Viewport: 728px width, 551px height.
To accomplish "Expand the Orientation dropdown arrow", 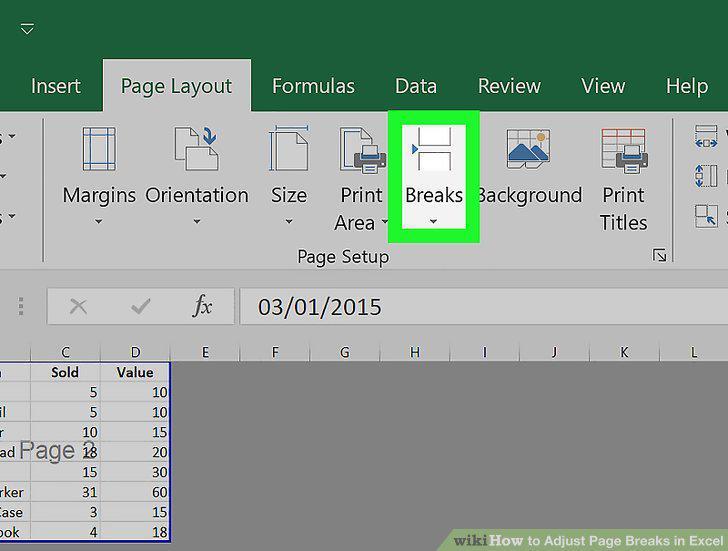I will tap(197, 221).
